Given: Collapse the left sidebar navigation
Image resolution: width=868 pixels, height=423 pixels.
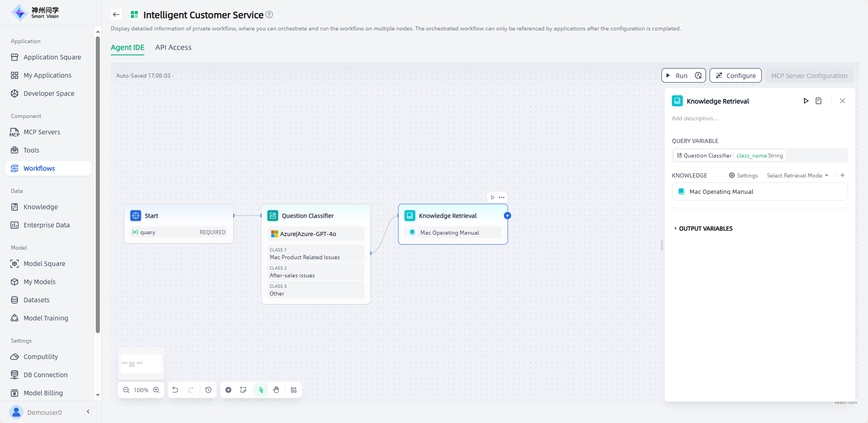Looking at the screenshot, I should [88, 412].
